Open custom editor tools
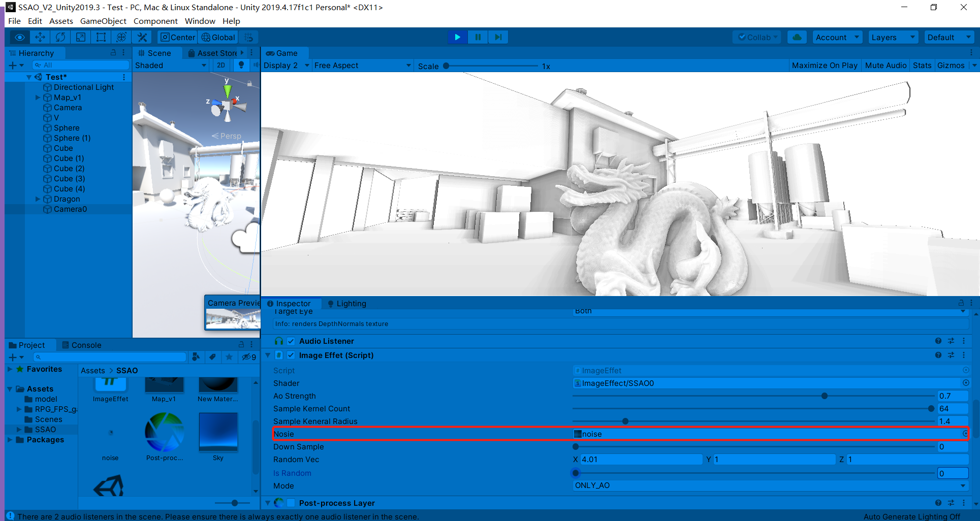Screen dimensions: 980x521 click(142, 37)
